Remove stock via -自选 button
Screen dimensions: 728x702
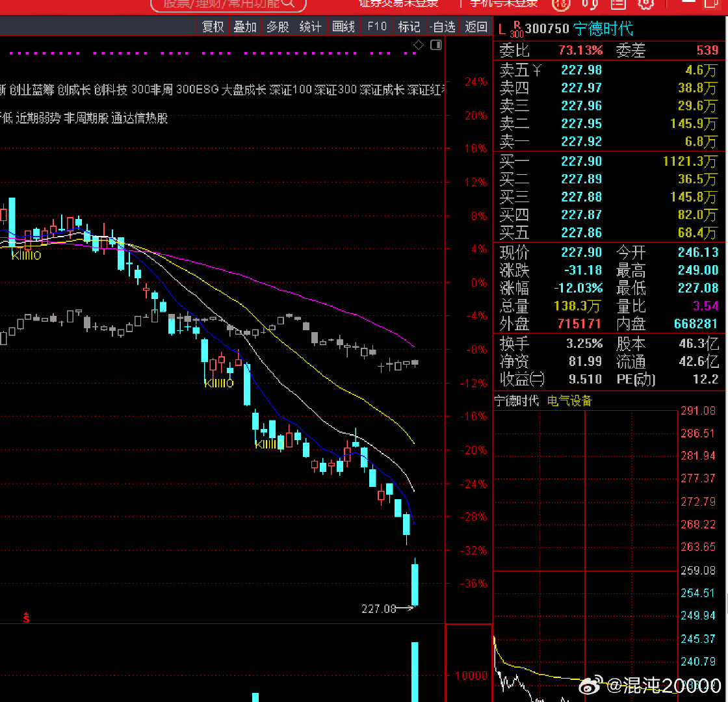pyautogui.click(x=442, y=27)
